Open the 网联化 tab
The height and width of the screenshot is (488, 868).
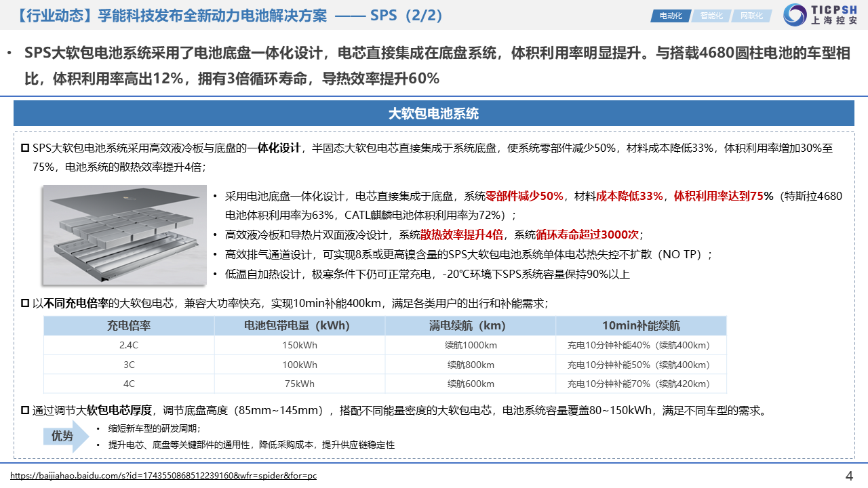(751, 16)
